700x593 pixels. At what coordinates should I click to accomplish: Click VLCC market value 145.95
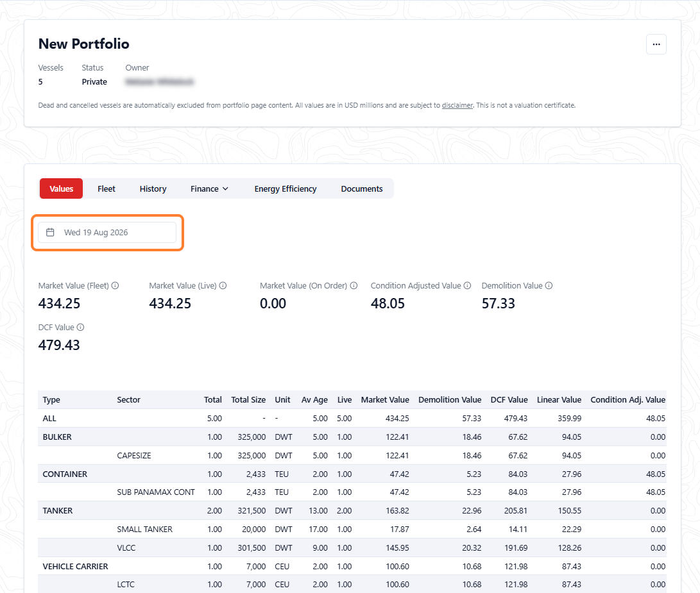tap(397, 548)
